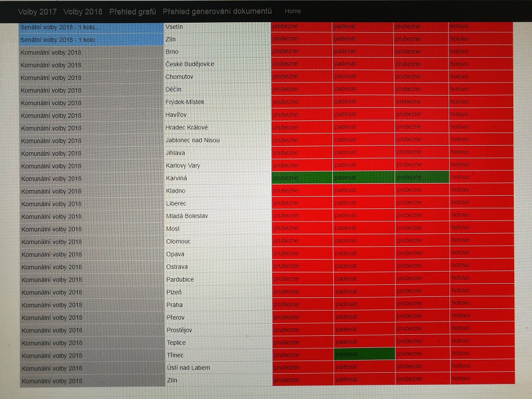Select the Havířov city cell

[217, 115]
